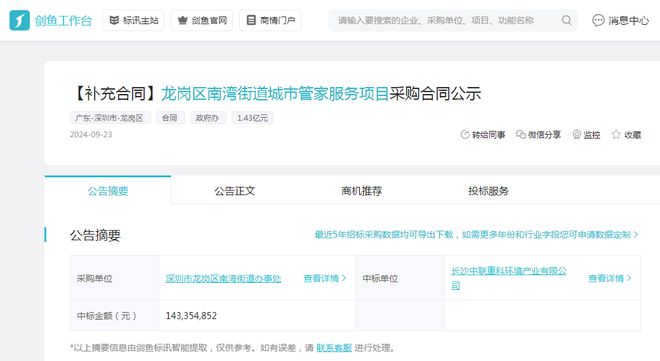Select the amount 143,354,852
Image resolution: width=660 pixels, height=361 pixels.
point(191,316)
